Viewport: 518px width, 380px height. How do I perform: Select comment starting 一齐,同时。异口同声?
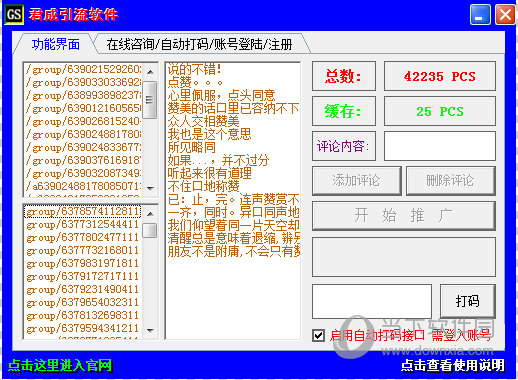[233, 212]
